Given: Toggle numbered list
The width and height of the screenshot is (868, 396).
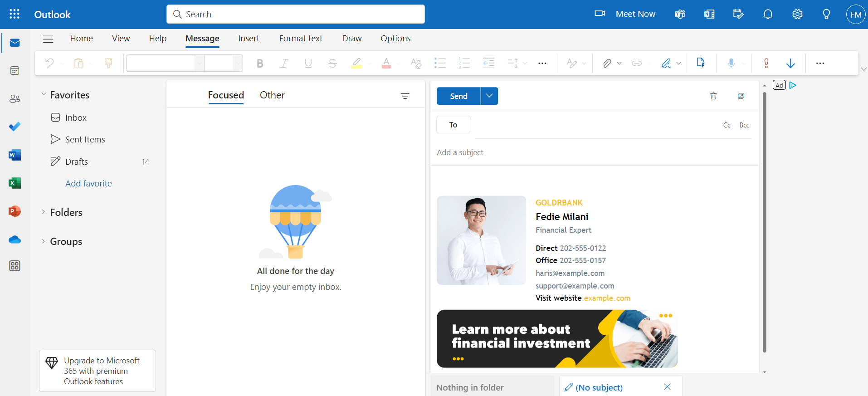Looking at the screenshot, I should 464,63.
